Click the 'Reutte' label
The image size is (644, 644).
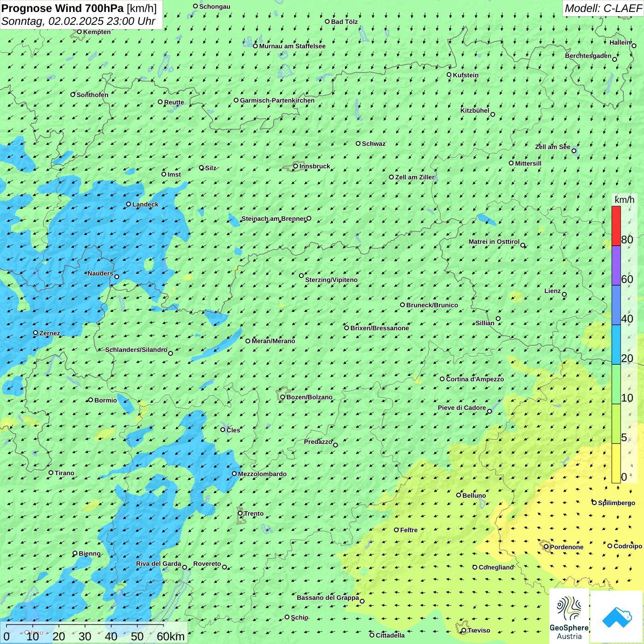[174, 102]
